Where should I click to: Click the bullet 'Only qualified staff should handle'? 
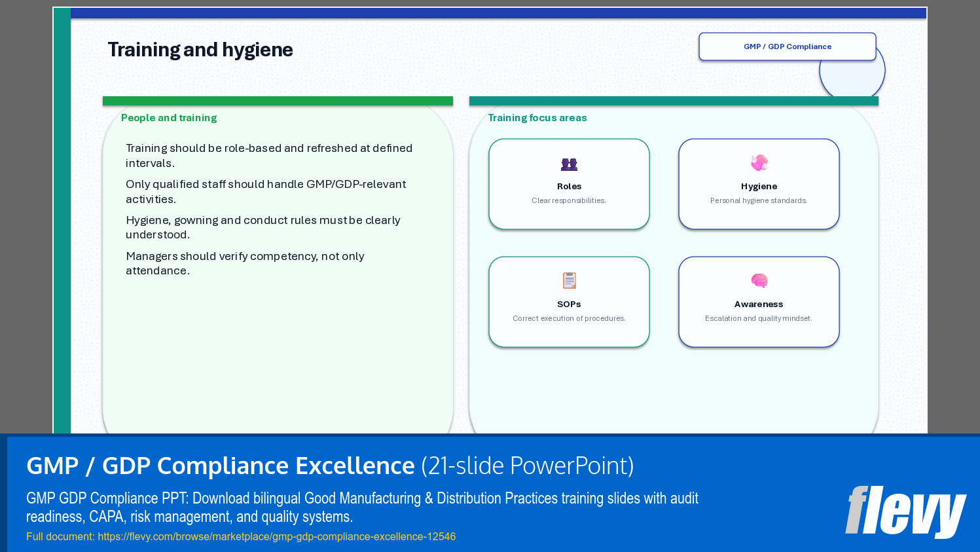[266, 192]
